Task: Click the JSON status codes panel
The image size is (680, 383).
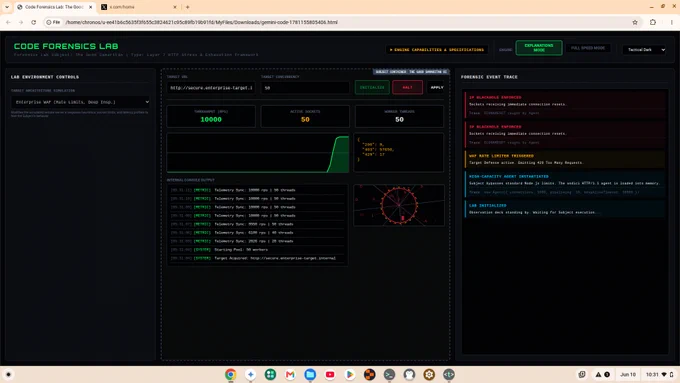Action: pyautogui.click(x=399, y=153)
